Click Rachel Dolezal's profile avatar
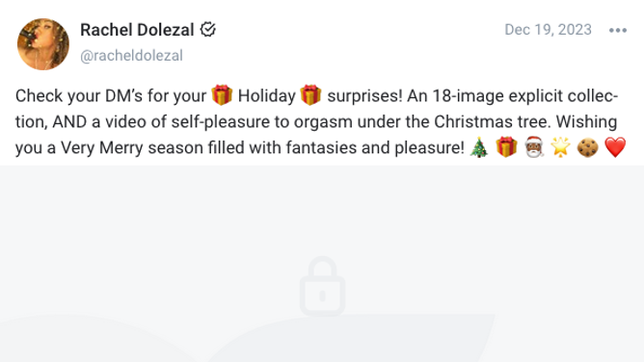The image size is (644, 362). click(43, 44)
